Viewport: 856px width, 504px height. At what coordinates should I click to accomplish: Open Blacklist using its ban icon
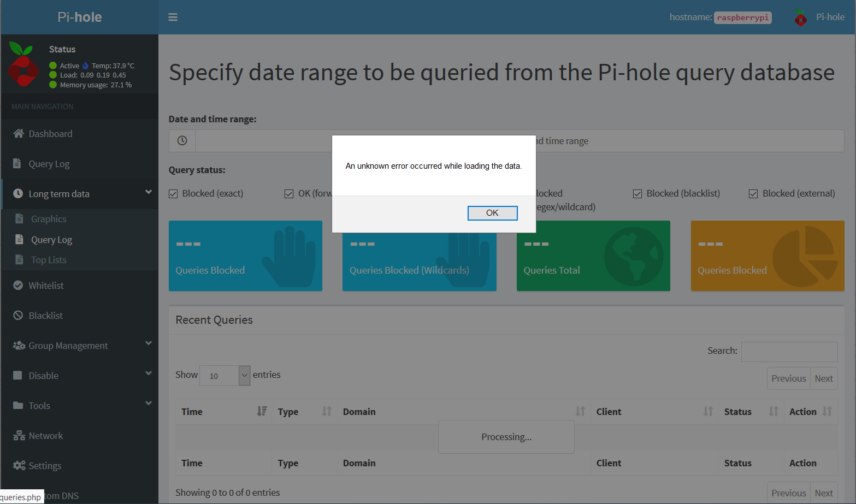point(18,315)
